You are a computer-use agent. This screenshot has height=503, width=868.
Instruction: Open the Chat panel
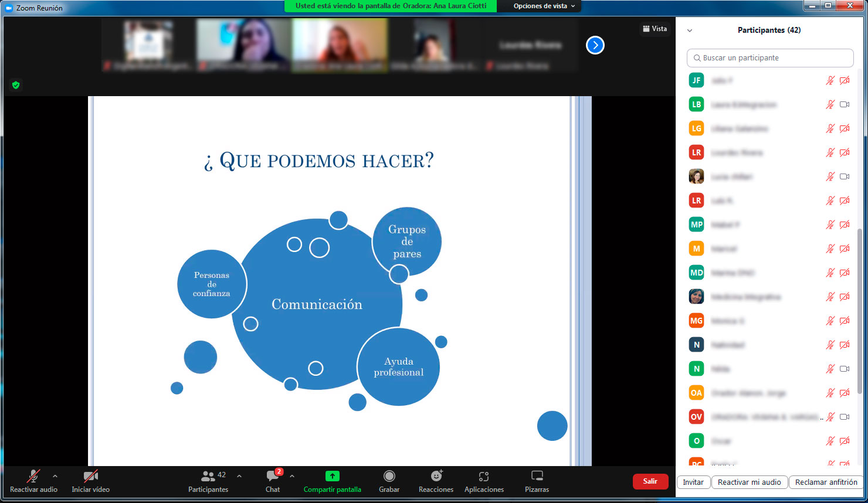pos(273,477)
